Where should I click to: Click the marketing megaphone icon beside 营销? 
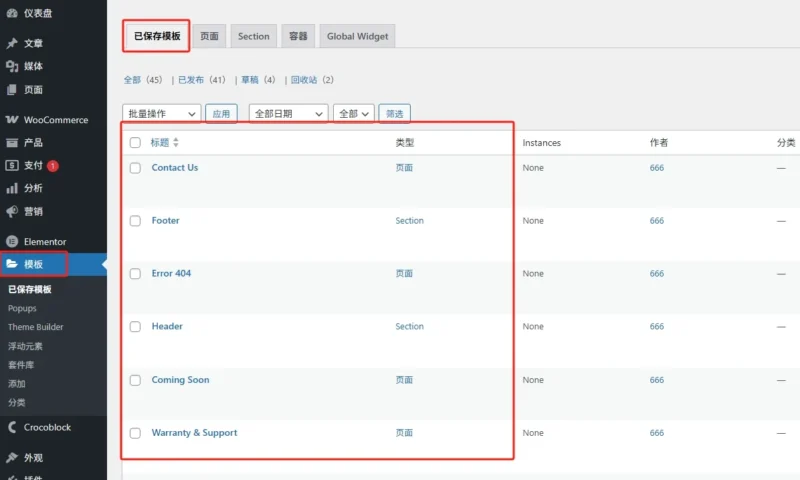point(12,211)
